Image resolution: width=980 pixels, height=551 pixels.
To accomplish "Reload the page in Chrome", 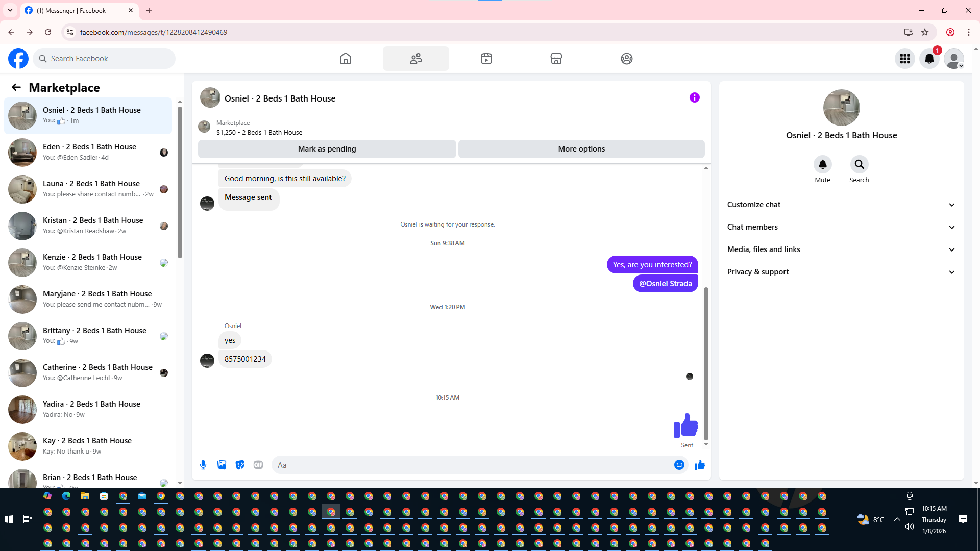I will tap(48, 32).
